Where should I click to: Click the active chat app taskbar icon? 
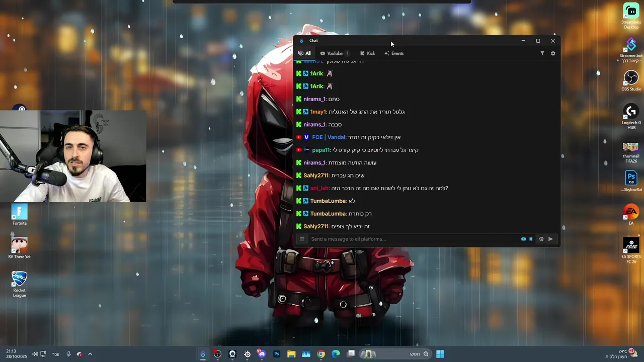[x=203, y=354]
